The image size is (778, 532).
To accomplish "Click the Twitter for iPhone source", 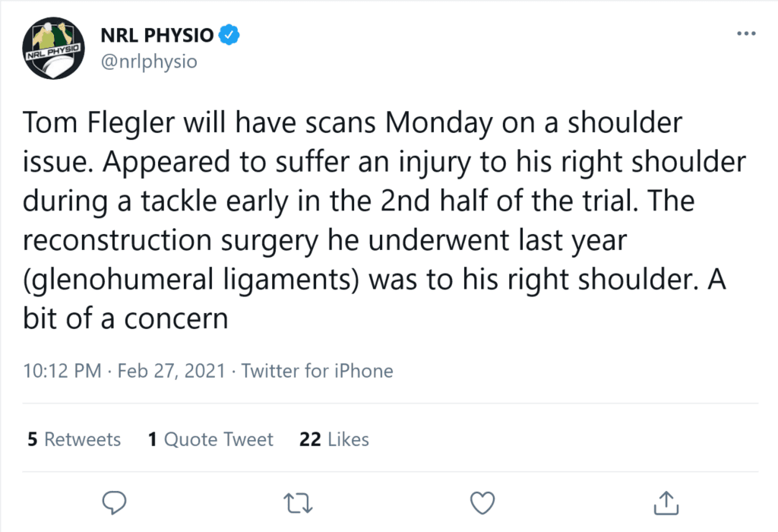I will [317, 371].
